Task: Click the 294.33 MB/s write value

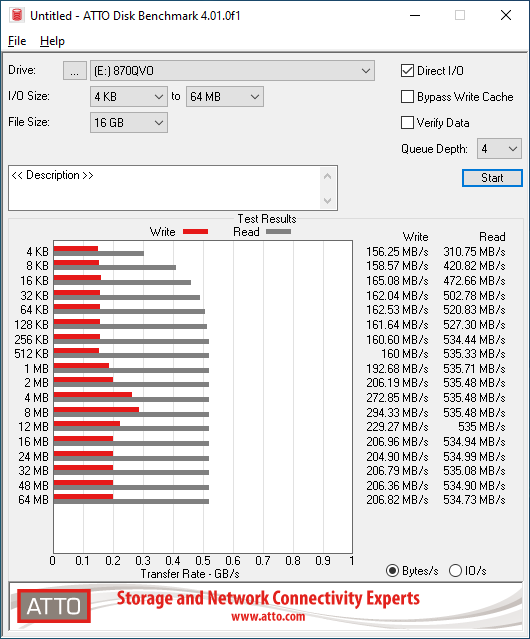Action: click(397, 413)
